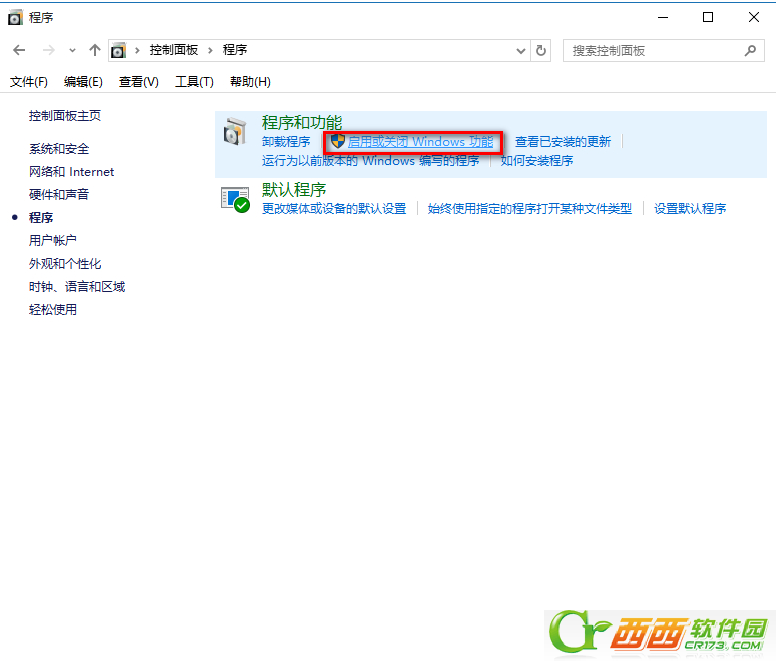Open the address bar history dropdown
776x661 pixels.
pyautogui.click(x=521, y=50)
